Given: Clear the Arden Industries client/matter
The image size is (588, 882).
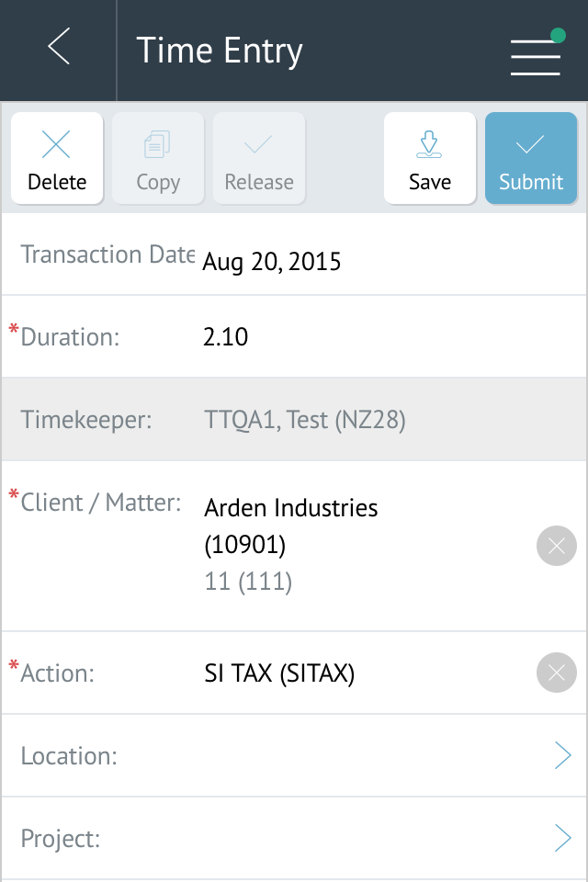Looking at the screenshot, I should coord(557,546).
